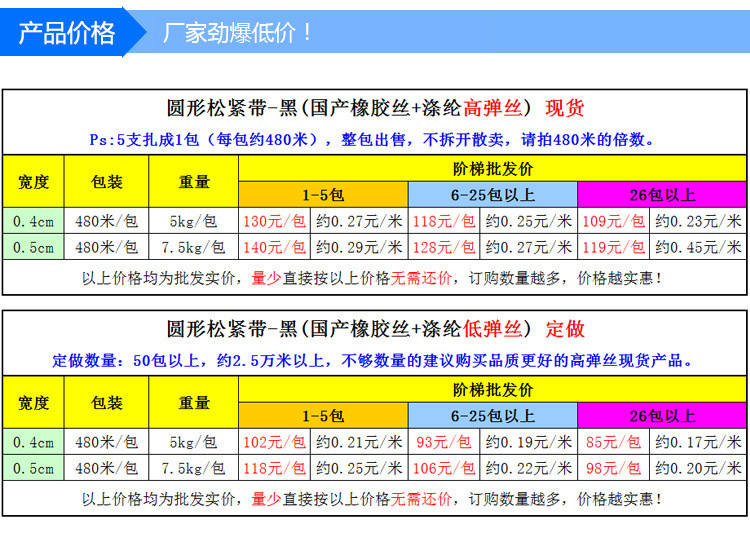This screenshot has width=750, height=550.
Task: Click the '130元/包' price cell
Action: [x=275, y=221]
